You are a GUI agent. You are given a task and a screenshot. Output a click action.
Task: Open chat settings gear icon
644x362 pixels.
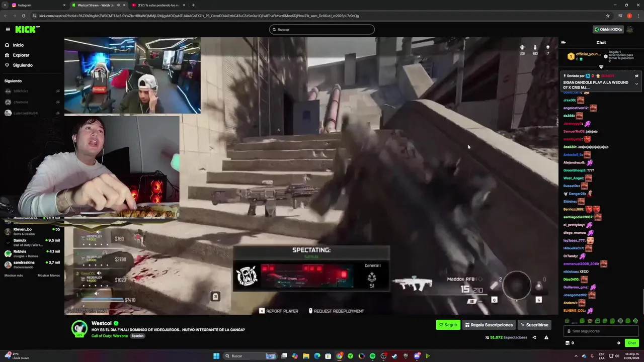point(619,343)
